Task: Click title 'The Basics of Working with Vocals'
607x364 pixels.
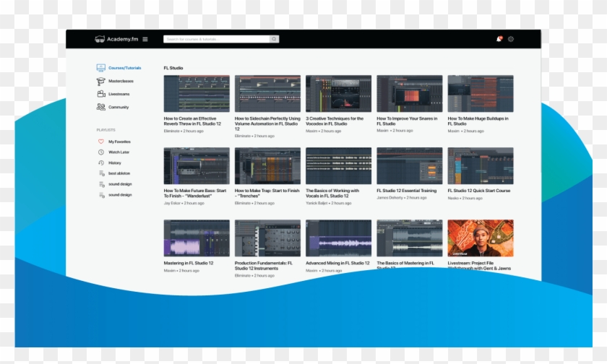Action: 332,193
